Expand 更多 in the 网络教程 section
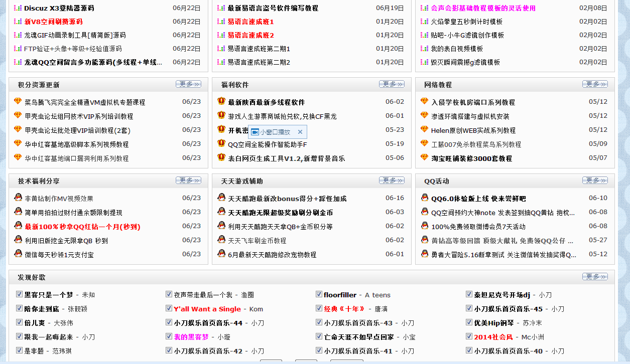The height and width of the screenshot is (364, 630). click(595, 84)
